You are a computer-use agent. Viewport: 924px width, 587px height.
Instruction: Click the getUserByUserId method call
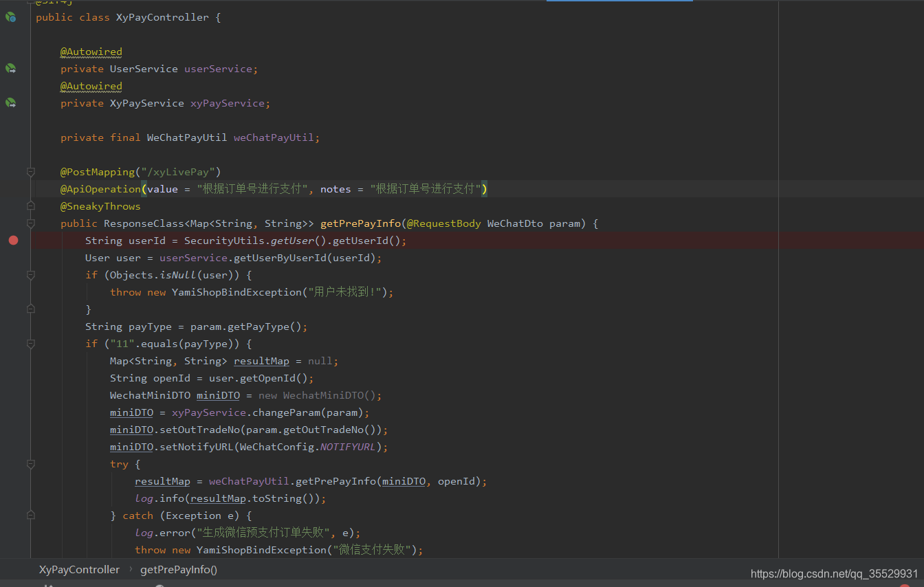[x=280, y=258]
